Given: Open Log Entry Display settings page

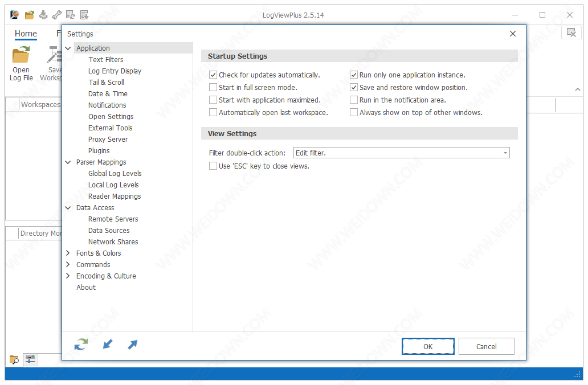Looking at the screenshot, I should pos(115,71).
